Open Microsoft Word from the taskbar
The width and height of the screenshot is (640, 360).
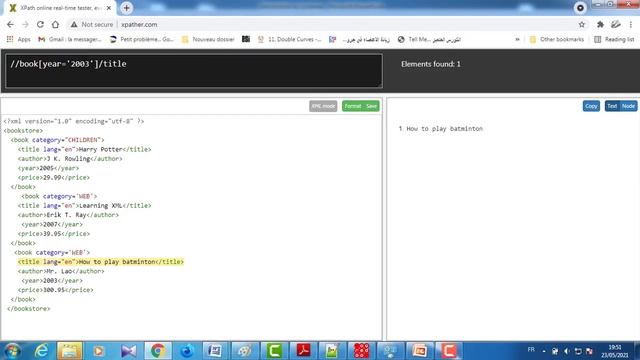(215, 351)
